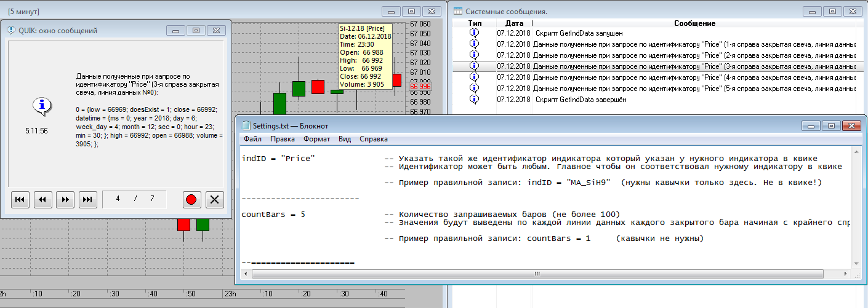
Task: Maximize the Settings.txt Notepad window
Action: click(x=831, y=125)
